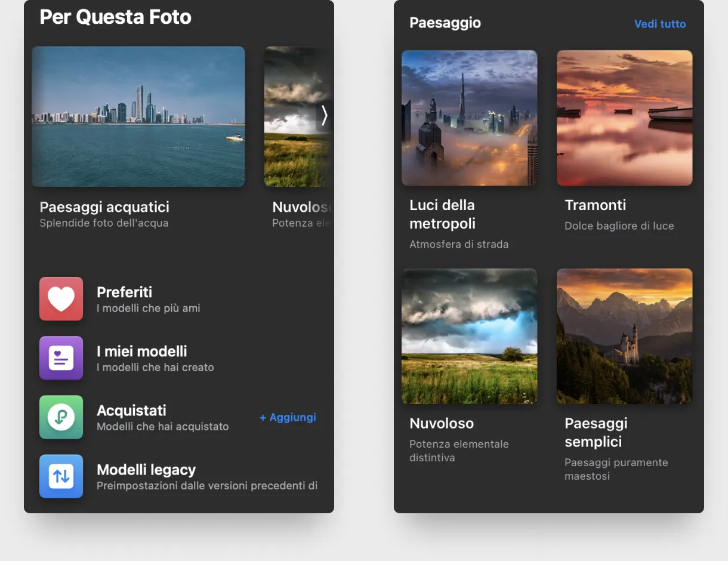Select the Nuvoloso storm field thumbnail in grid
The height and width of the screenshot is (561, 728).
pyautogui.click(x=469, y=336)
